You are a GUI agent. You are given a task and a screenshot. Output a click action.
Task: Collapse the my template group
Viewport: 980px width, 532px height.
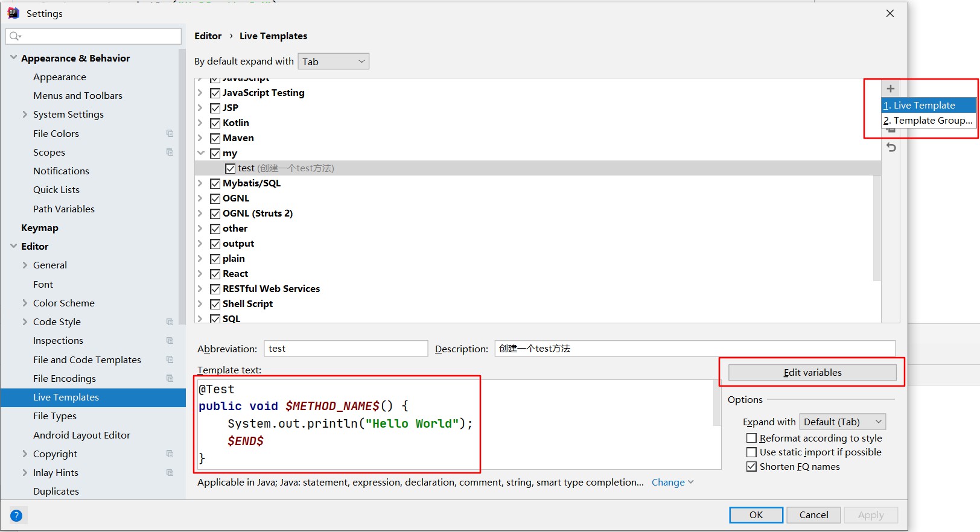coord(201,153)
